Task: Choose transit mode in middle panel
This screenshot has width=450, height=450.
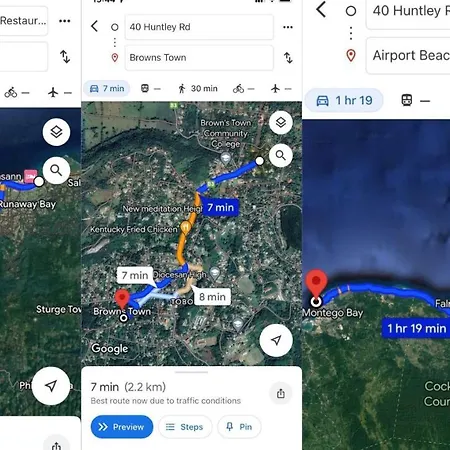Action: click(151, 88)
